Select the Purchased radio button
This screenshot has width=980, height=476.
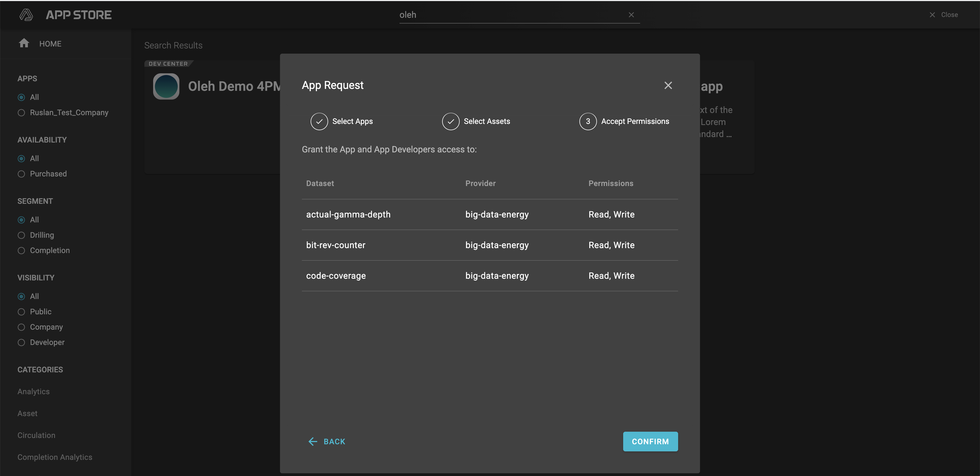coord(21,174)
